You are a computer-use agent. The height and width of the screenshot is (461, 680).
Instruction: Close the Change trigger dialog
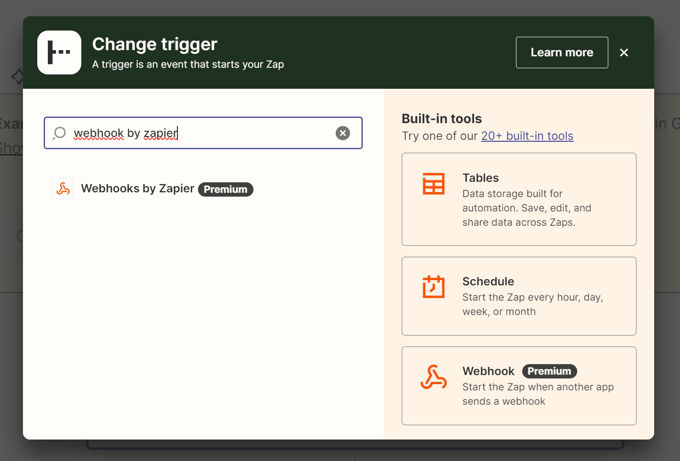[x=624, y=52]
